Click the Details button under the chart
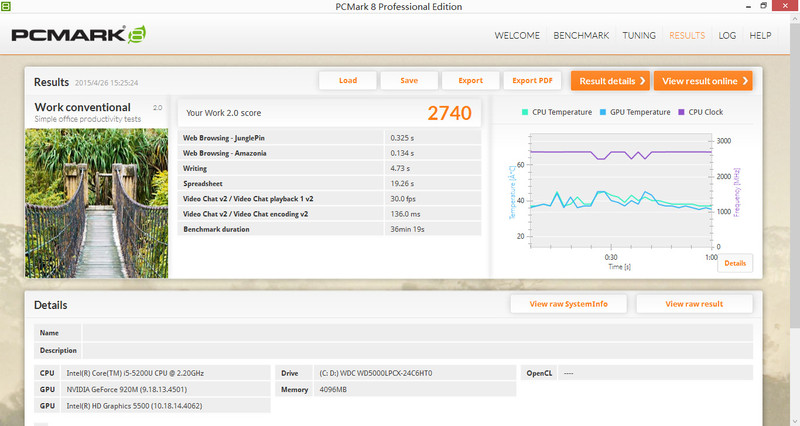Image resolution: width=800 pixels, height=426 pixels. click(734, 263)
